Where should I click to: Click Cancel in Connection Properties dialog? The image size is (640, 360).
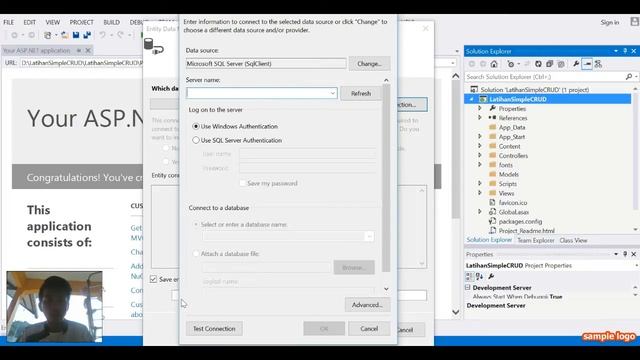[x=369, y=329]
